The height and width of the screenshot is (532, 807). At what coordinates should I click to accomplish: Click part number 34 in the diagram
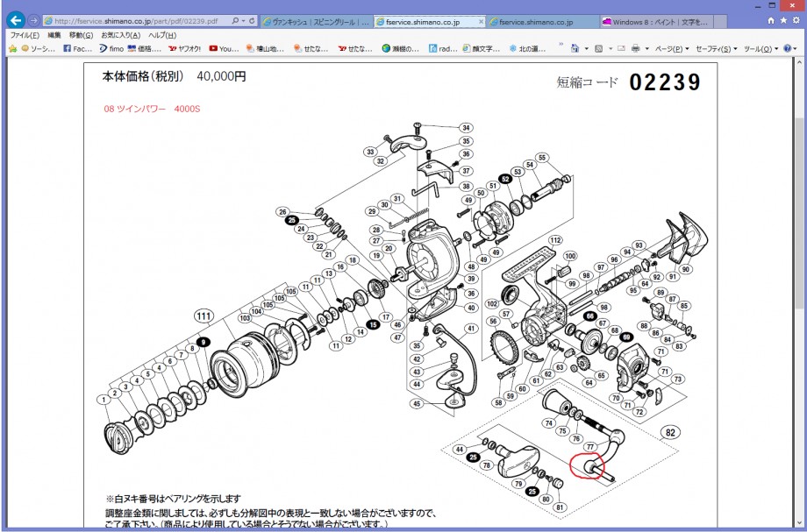[466, 127]
